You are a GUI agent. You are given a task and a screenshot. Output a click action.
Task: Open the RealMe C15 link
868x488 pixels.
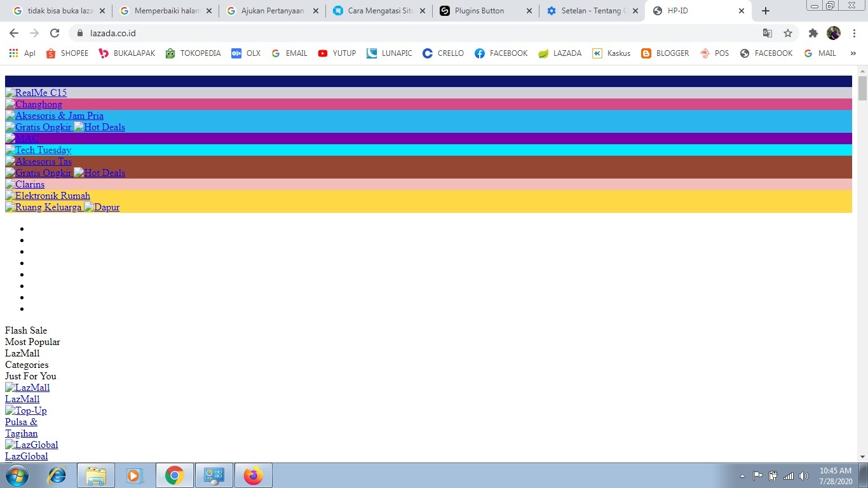point(36,93)
